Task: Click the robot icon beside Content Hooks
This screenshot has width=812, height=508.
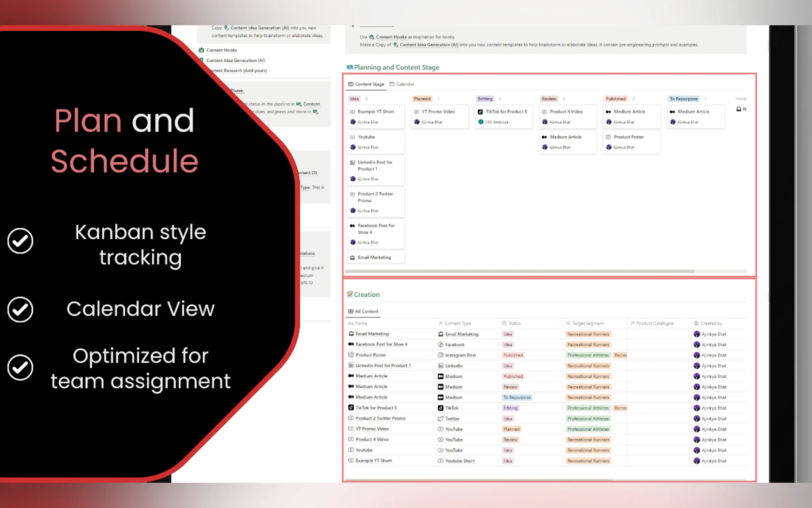Action: pyautogui.click(x=201, y=50)
